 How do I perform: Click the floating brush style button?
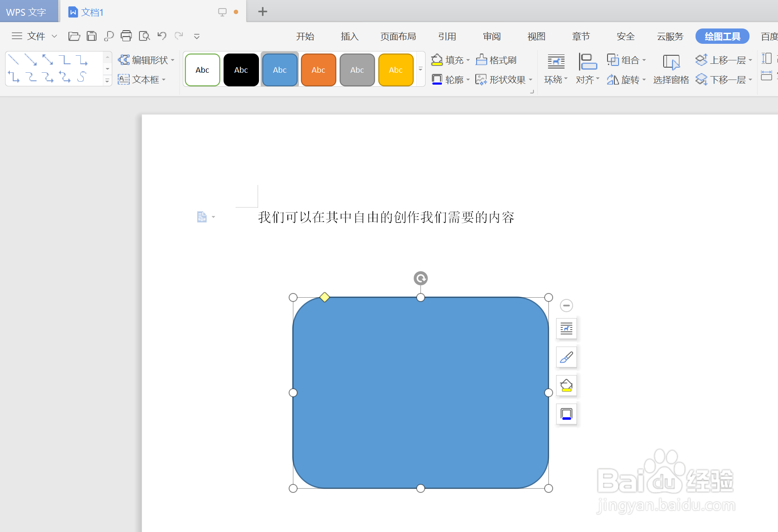tap(566, 357)
